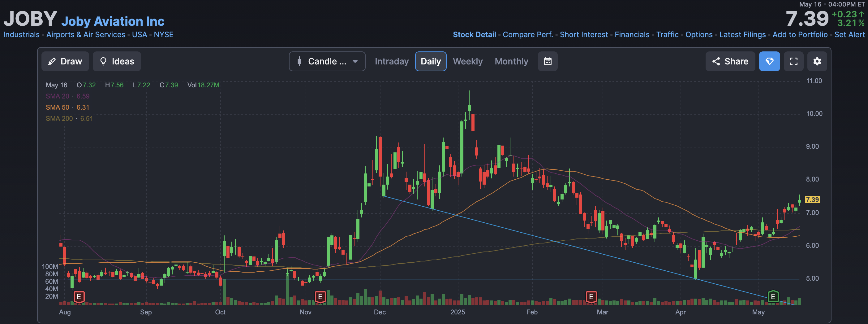Open the Draw tool
868x324 pixels.
(x=65, y=61)
